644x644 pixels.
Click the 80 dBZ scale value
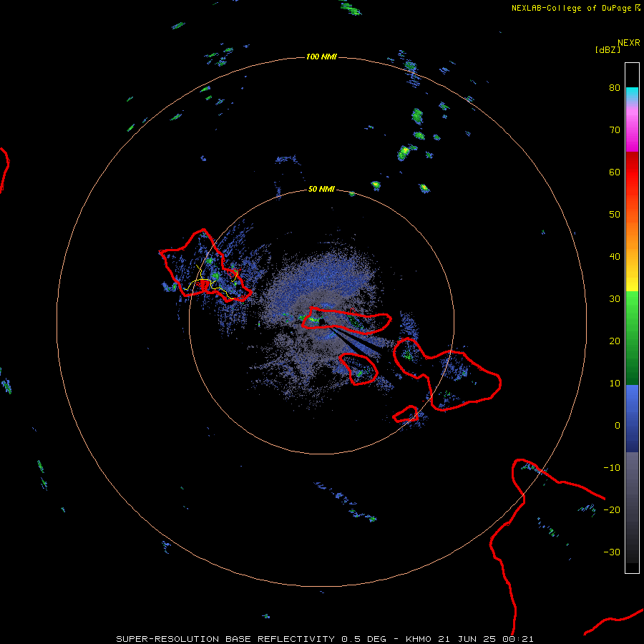click(x=615, y=88)
